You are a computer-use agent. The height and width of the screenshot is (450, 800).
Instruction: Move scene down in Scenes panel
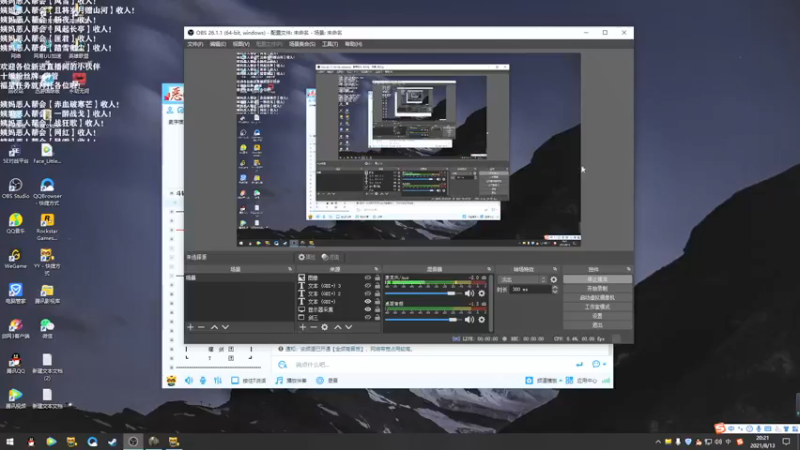(225, 327)
